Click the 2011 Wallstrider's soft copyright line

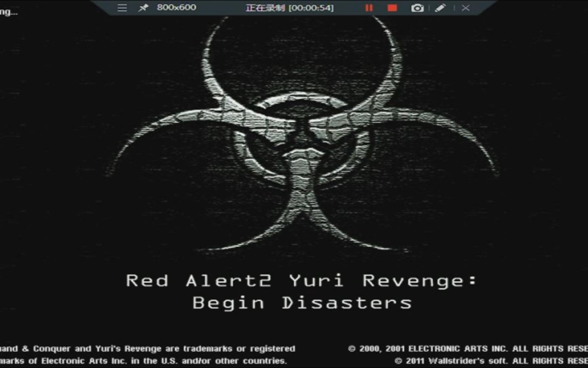[491, 361]
